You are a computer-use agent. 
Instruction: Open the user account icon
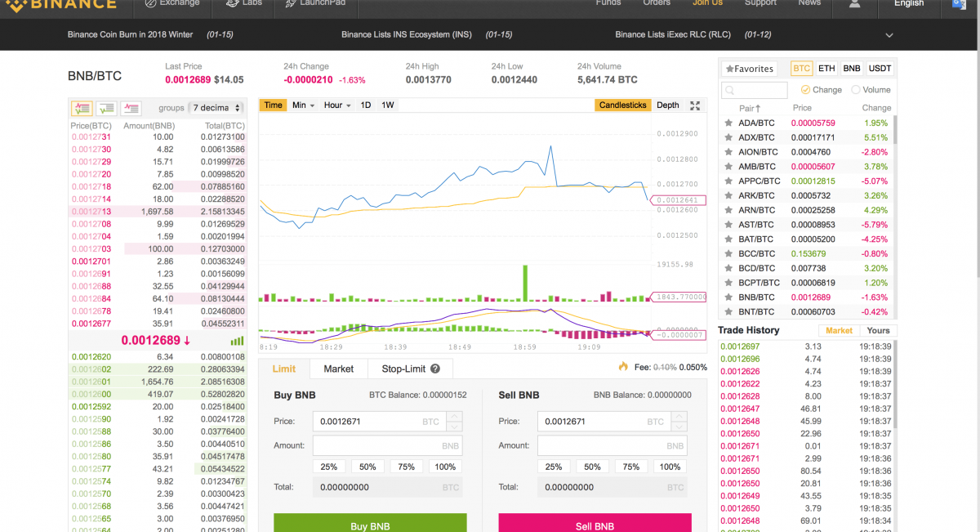[x=855, y=3]
